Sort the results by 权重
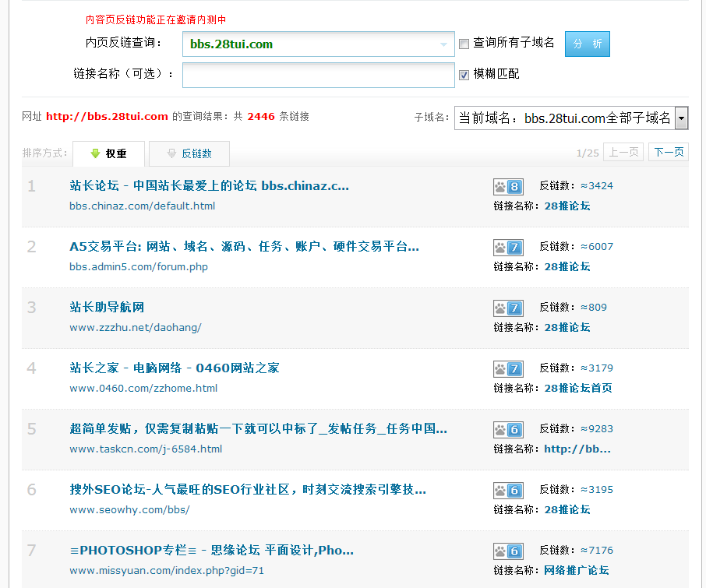 click(x=108, y=153)
